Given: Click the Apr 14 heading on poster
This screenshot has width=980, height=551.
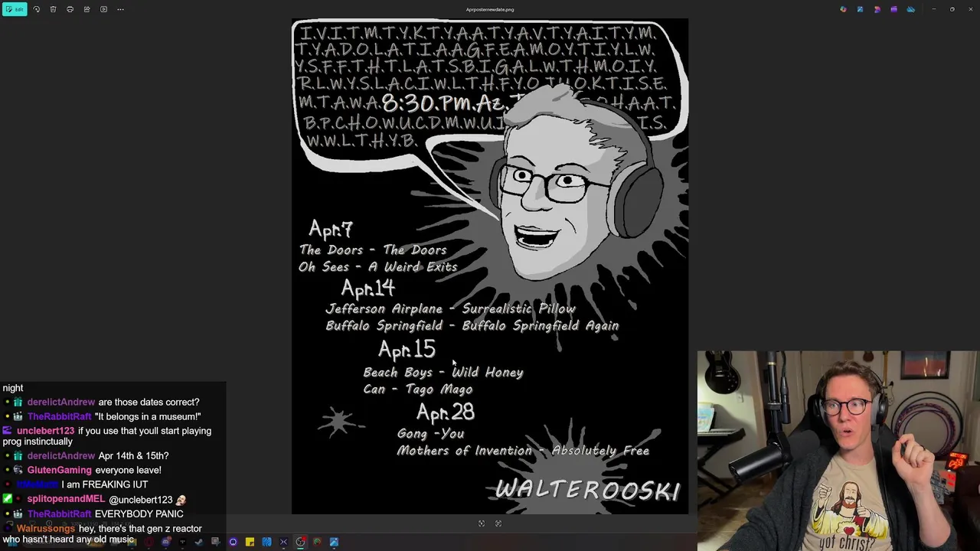Looking at the screenshot, I should click(x=367, y=289).
